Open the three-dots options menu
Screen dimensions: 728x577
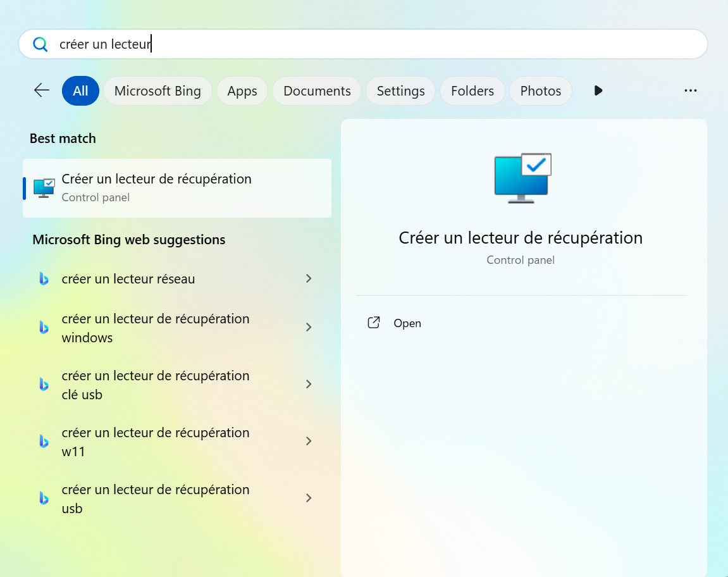coord(690,90)
